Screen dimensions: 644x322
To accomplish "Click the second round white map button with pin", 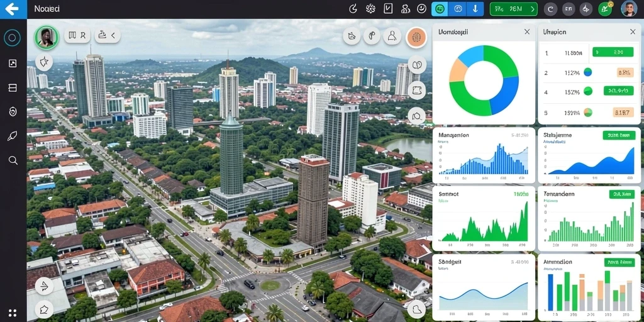I will [372, 36].
